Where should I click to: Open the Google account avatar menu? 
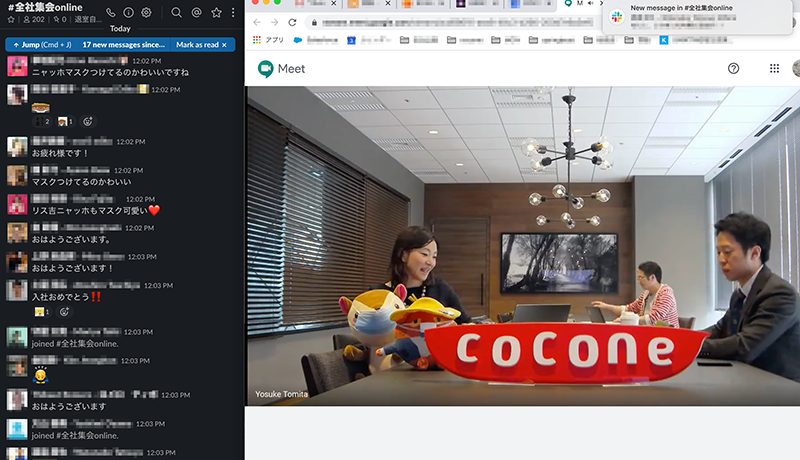point(795,69)
